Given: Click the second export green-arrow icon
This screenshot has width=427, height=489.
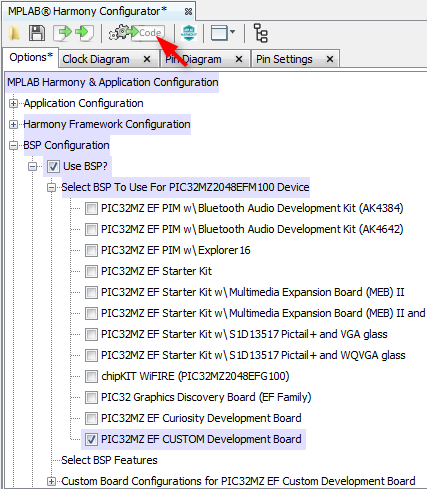Looking at the screenshot, I should (x=84, y=33).
